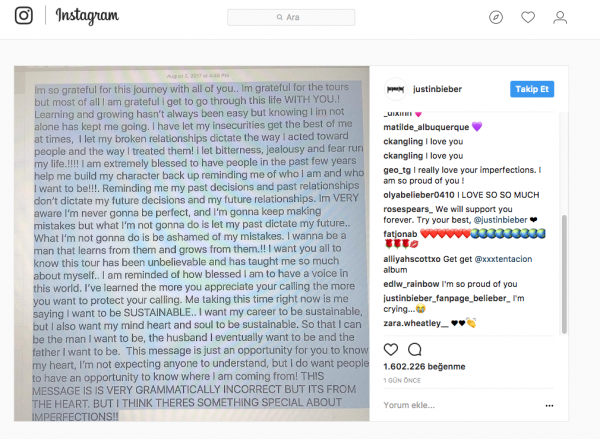Open the Instagram wordmark home link

pyautogui.click(x=87, y=16)
